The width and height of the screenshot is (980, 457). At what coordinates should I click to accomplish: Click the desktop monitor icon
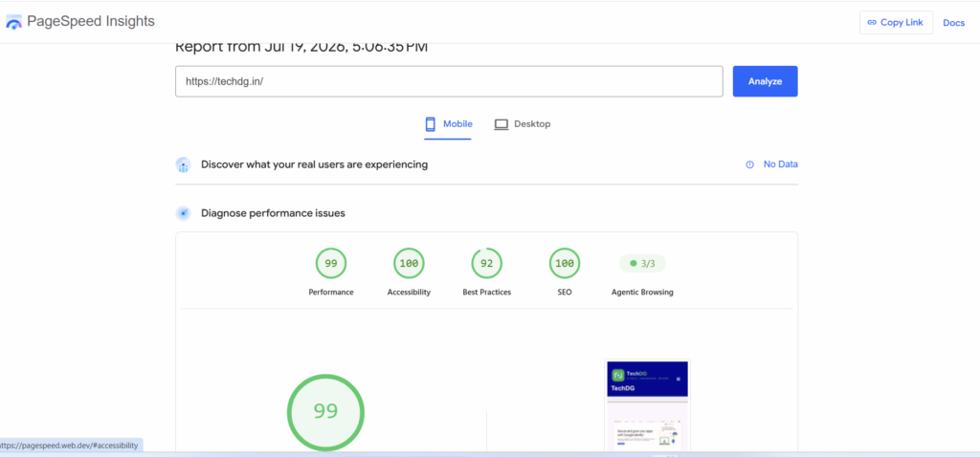[x=501, y=124]
